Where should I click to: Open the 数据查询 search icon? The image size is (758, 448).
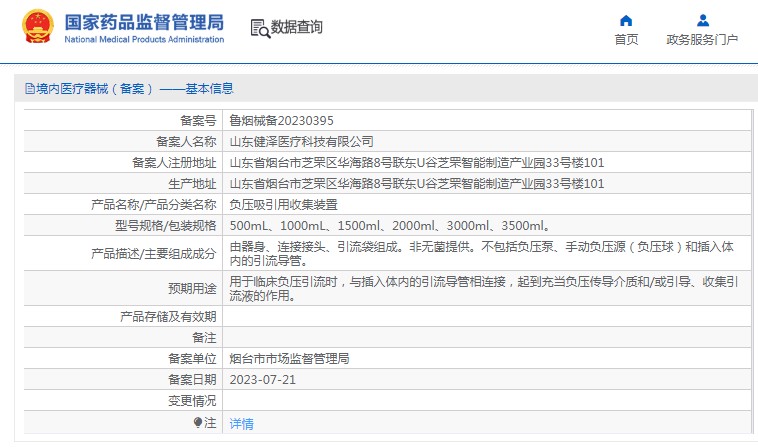tap(260, 29)
